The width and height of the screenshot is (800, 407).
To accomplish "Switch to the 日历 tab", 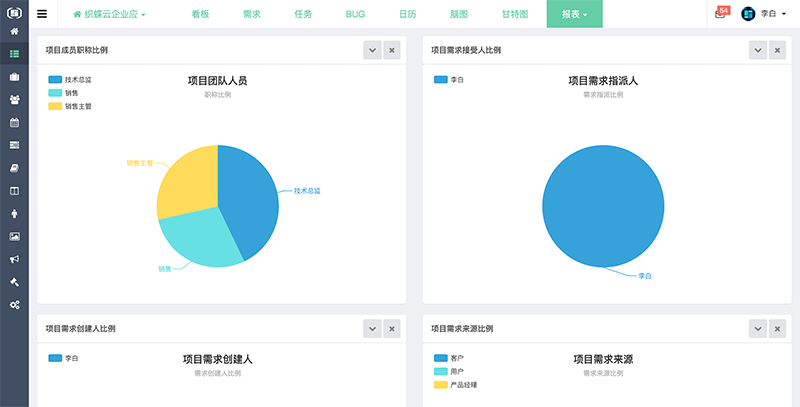I will [x=407, y=14].
